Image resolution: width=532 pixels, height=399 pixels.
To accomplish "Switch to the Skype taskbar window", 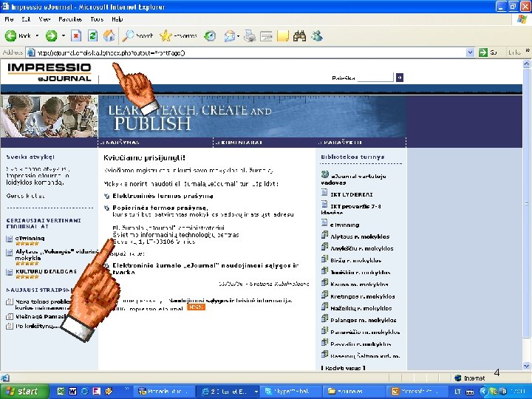I will point(290,392).
